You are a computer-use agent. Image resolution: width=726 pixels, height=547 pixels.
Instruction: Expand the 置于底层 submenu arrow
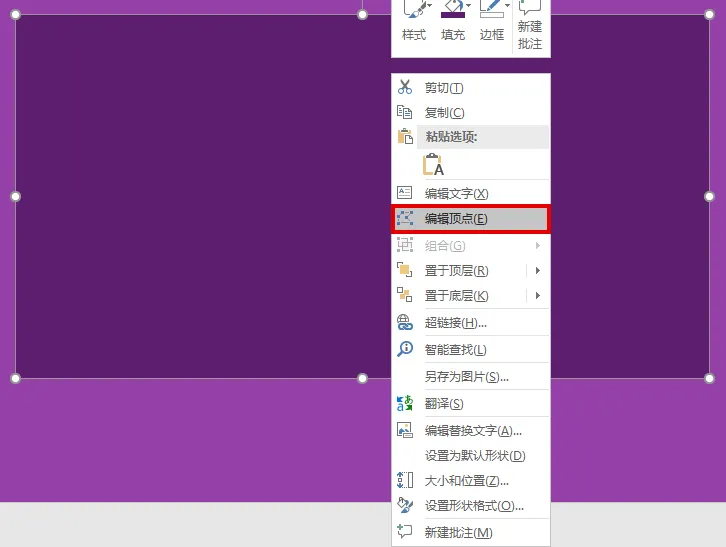(x=538, y=296)
